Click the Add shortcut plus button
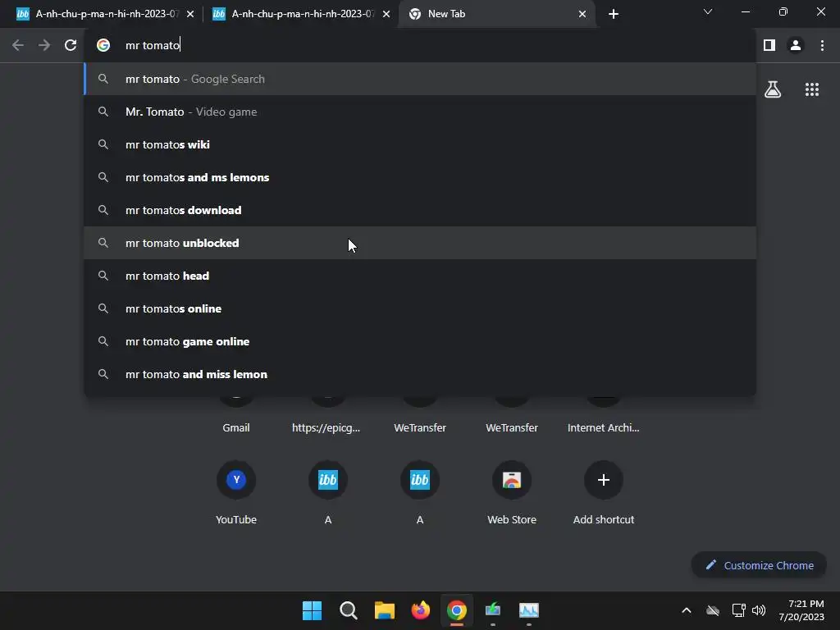 (x=603, y=479)
